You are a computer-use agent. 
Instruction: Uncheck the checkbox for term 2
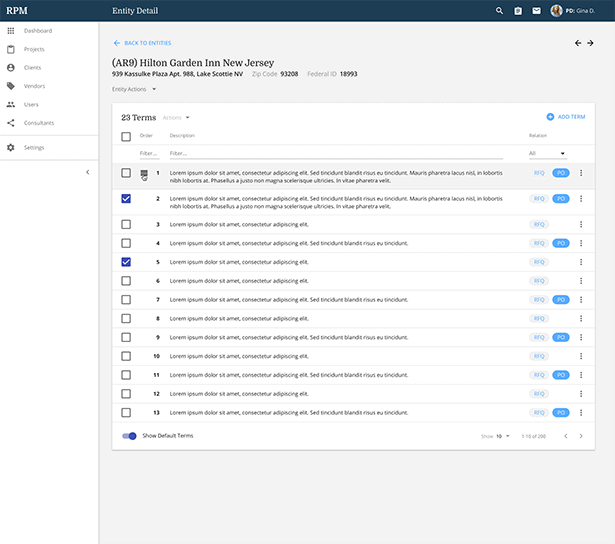[126, 199]
